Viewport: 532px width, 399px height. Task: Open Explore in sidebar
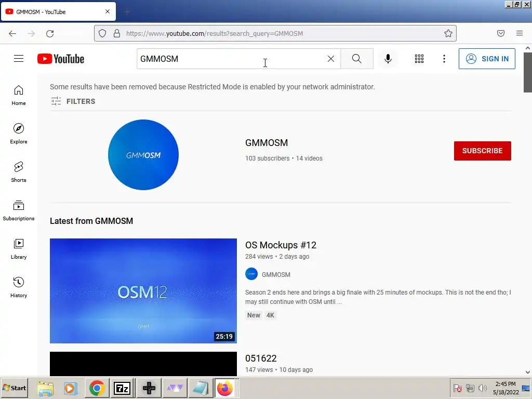click(19, 134)
